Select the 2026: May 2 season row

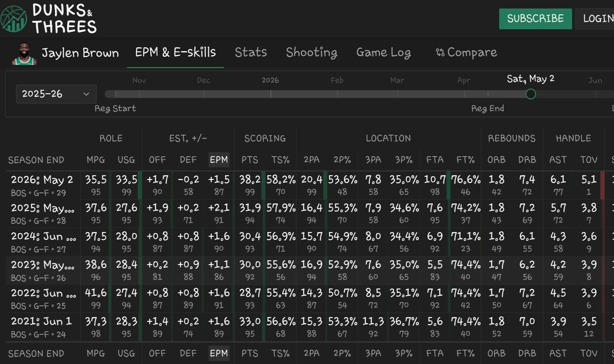coord(305,185)
